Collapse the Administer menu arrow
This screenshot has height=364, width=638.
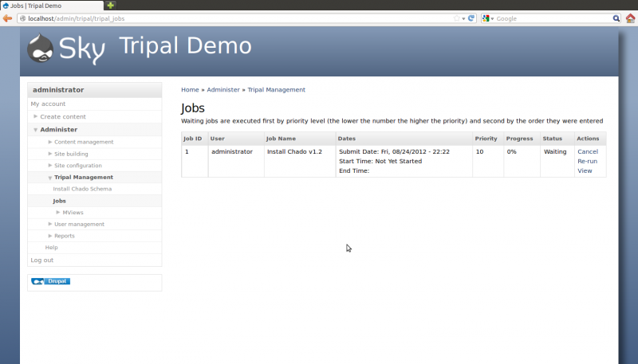pos(35,130)
